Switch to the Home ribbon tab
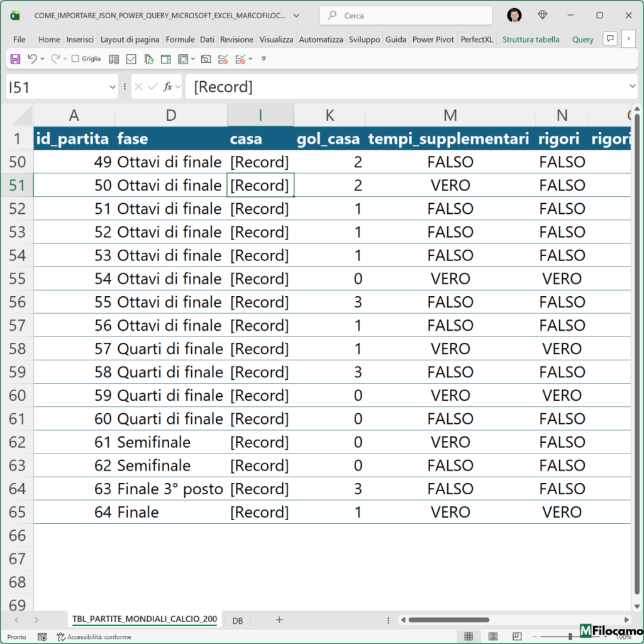The image size is (644, 644). [49, 40]
